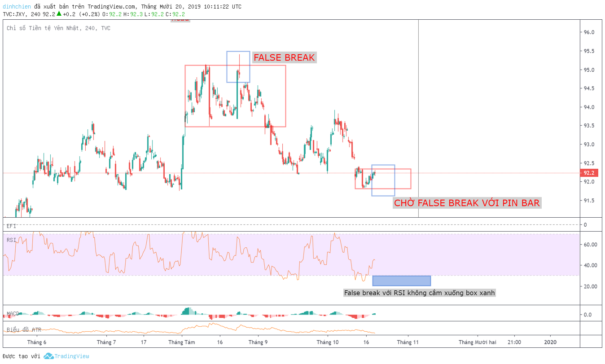Click the 94.5 price axis label

(x=589, y=88)
